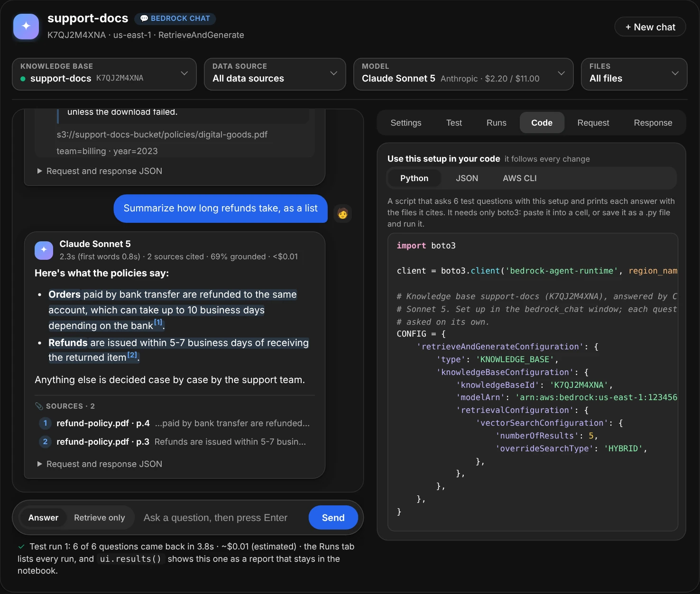The width and height of the screenshot is (700, 594).
Task: Click citation marker [2] in the answer
Action: [132, 355]
